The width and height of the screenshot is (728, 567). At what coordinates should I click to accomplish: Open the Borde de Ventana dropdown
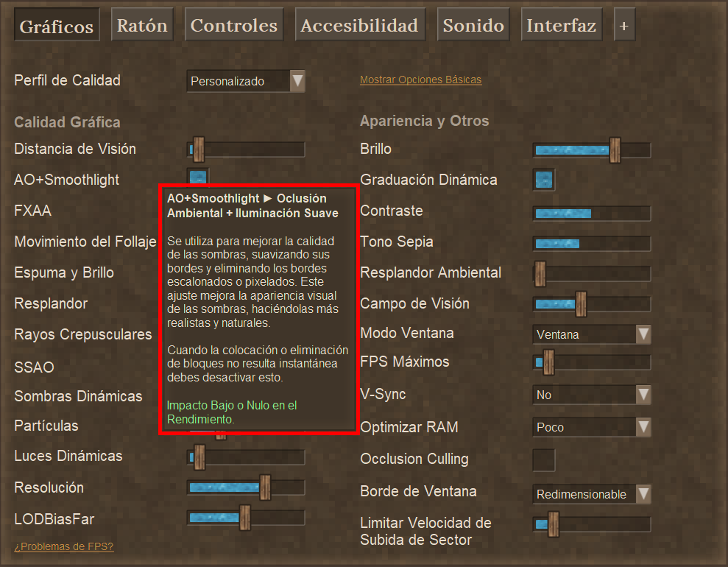pyautogui.click(x=592, y=494)
